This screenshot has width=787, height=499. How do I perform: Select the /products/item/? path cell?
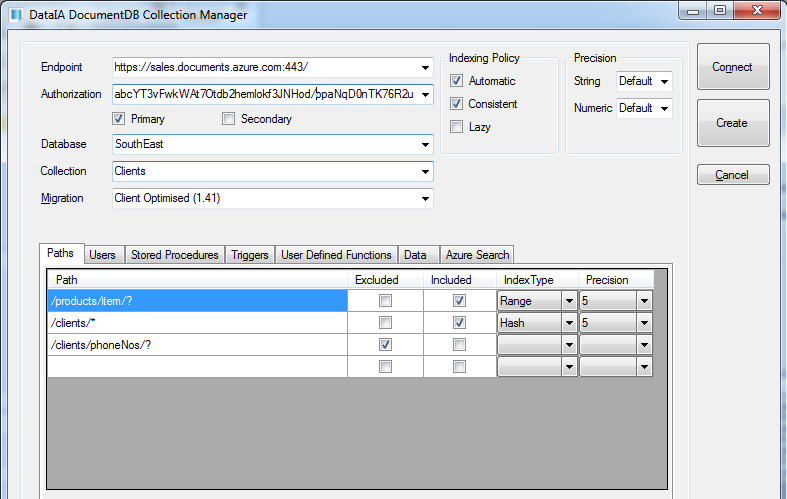(197, 301)
